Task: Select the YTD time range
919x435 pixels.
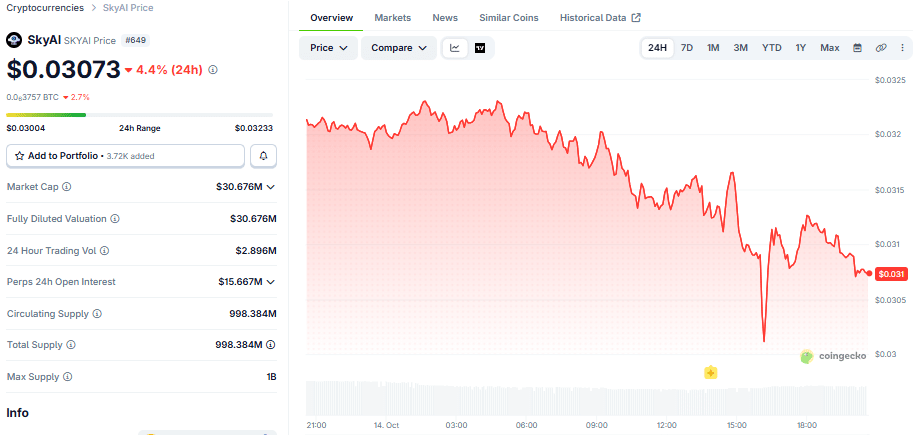Action: point(771,48)
